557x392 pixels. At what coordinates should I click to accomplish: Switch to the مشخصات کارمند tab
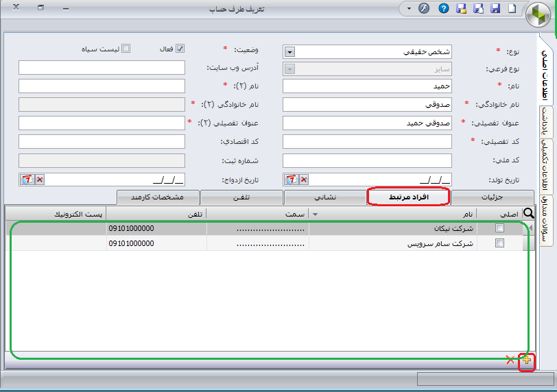[157, 197]
